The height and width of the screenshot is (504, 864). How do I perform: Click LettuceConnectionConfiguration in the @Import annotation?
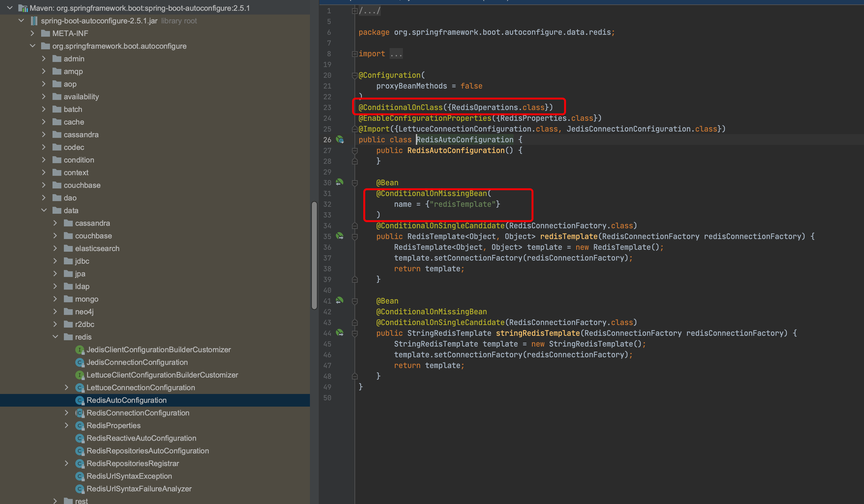465,129
